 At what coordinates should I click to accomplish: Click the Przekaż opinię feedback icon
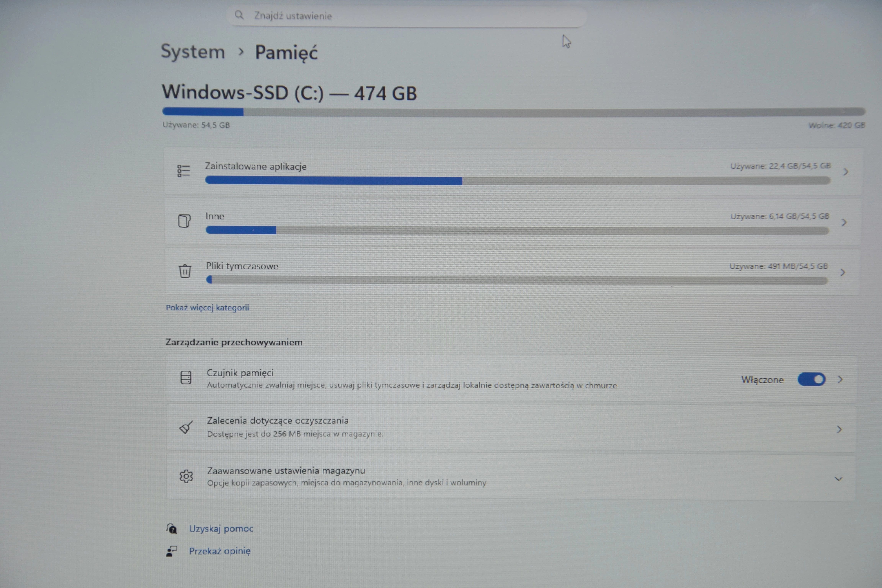(x=171, y=551)
